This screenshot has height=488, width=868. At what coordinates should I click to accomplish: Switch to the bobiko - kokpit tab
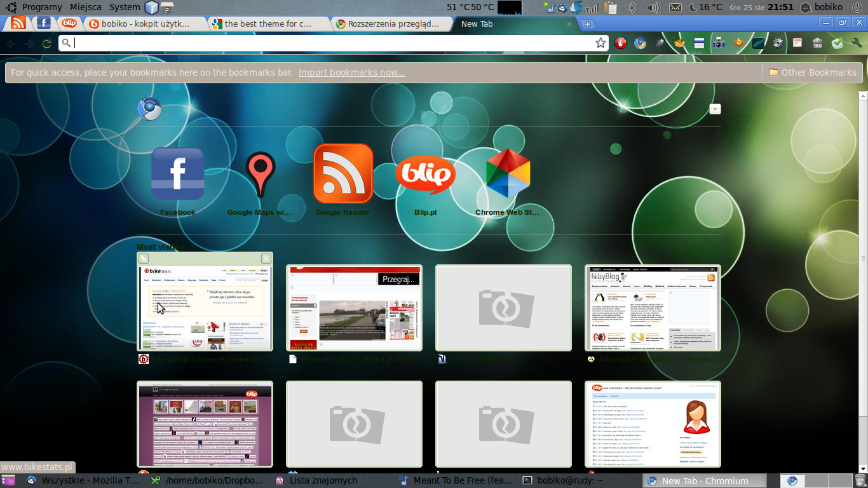146,24
